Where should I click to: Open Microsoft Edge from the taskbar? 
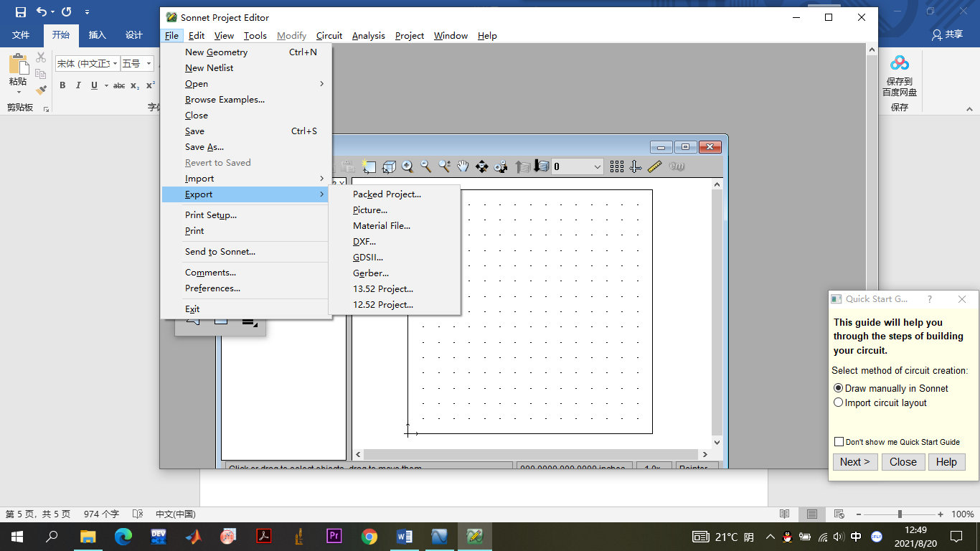click(x=123, y=536)
